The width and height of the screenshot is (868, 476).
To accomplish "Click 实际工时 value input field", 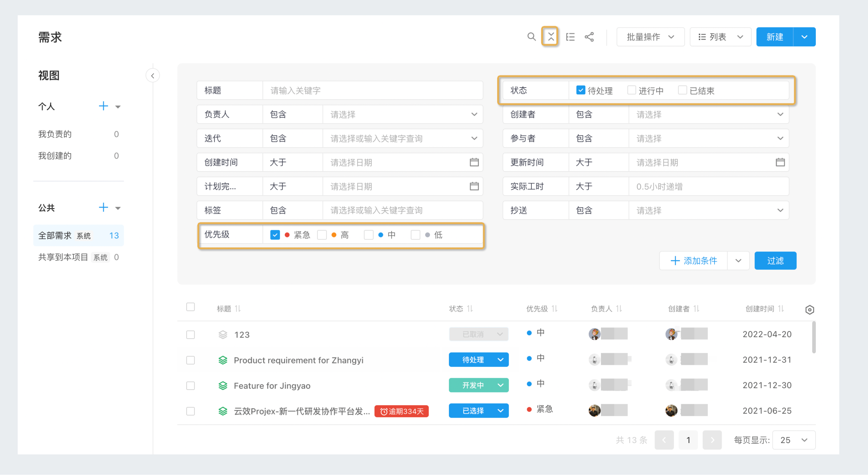I will pos(709,186).
